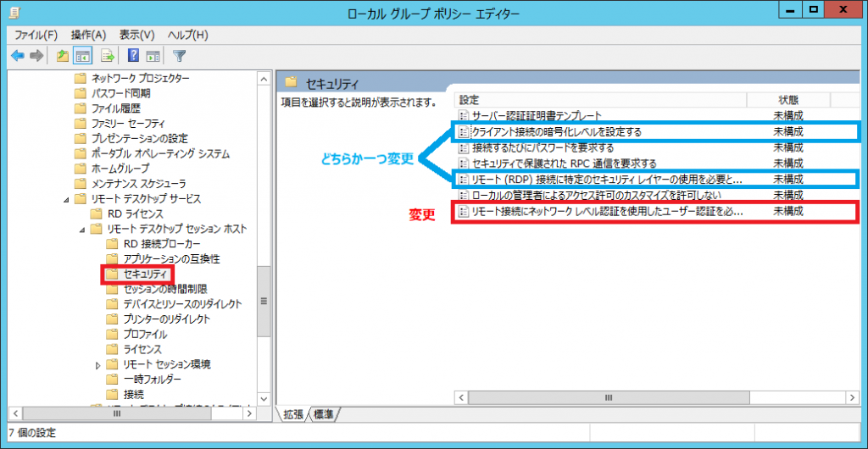This screenshot has height=449, width=868.
Task: Open the 表示(V) menu
Action: [x=136, y=35]
